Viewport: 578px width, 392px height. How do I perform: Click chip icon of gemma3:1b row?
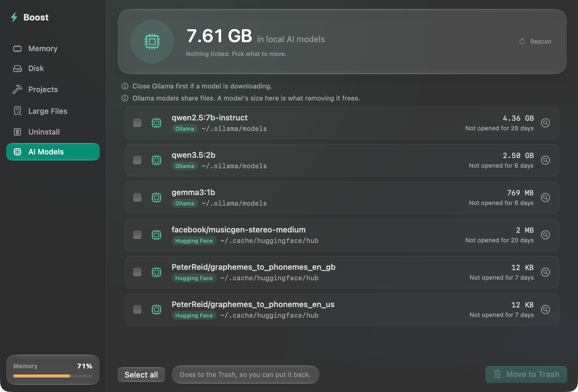point(157,198)
